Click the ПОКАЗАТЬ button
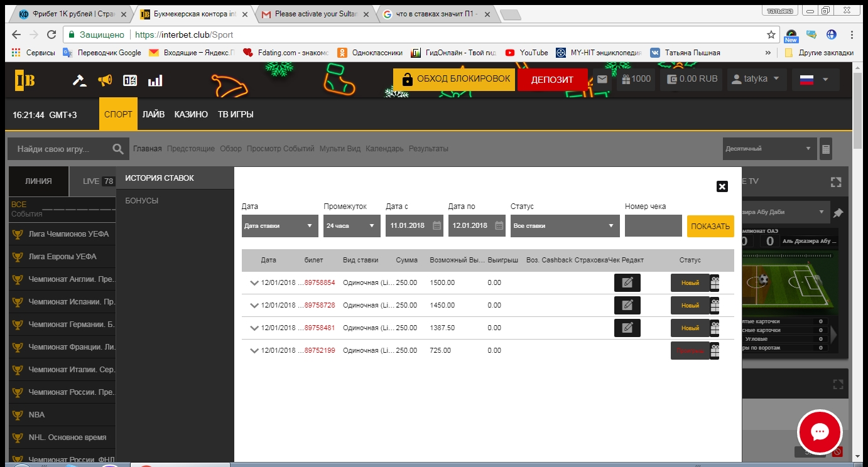 click(710, 227)
